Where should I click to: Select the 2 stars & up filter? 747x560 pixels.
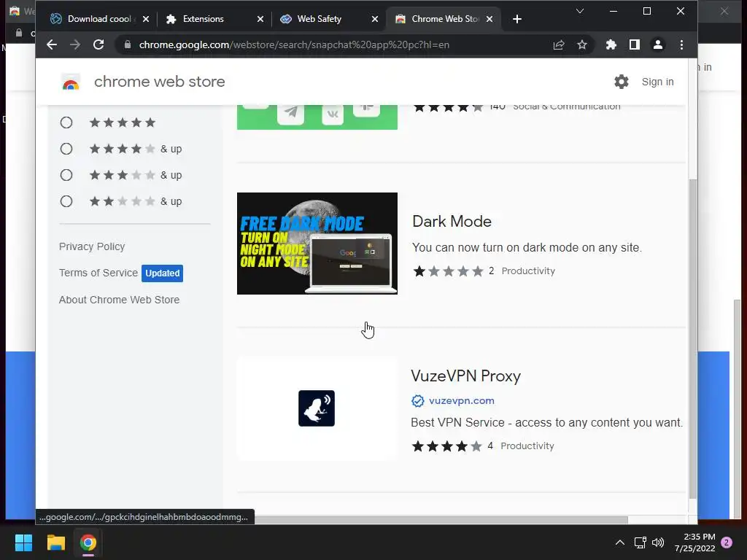click(x=66, y=201)
